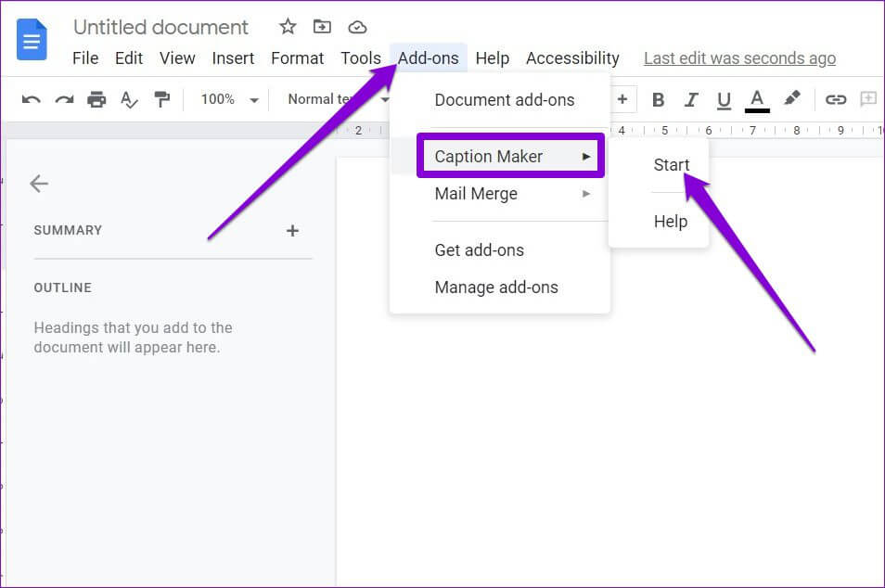Viewport: 885px width, 588px height.
Task: Click the Move to folder icon
Action: 322,27
